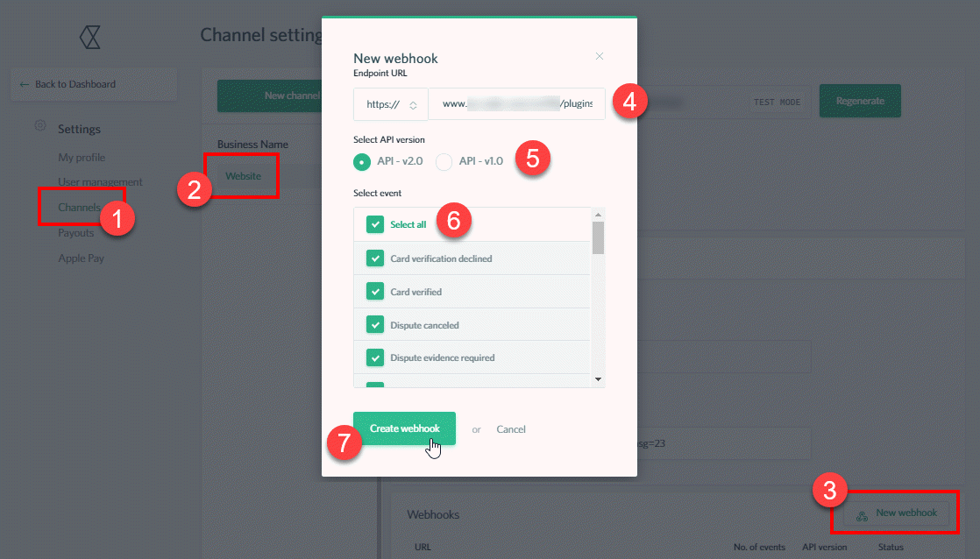Open the https:// protocol dropdown

click(391, 103)
